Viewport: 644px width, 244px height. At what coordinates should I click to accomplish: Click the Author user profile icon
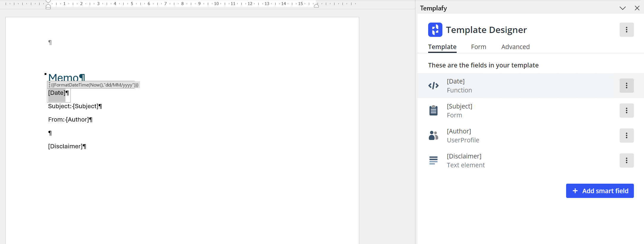coord(433,136)
